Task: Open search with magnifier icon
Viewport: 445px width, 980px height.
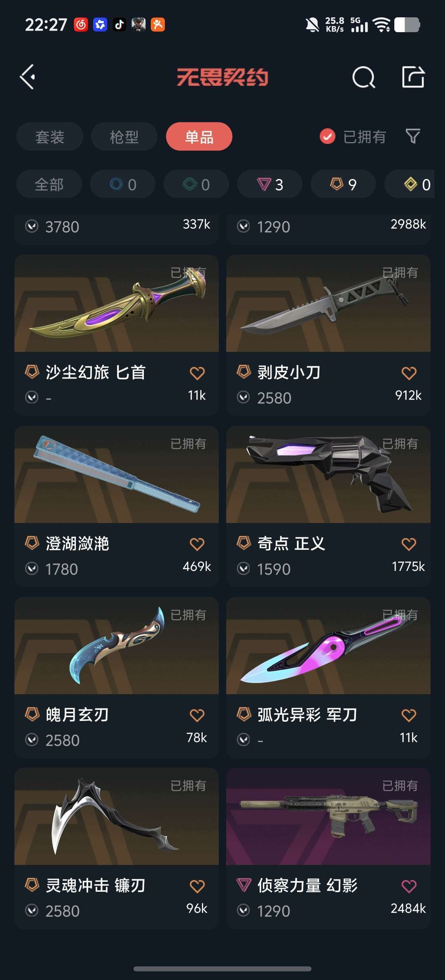Action: (x=364, y=77)
